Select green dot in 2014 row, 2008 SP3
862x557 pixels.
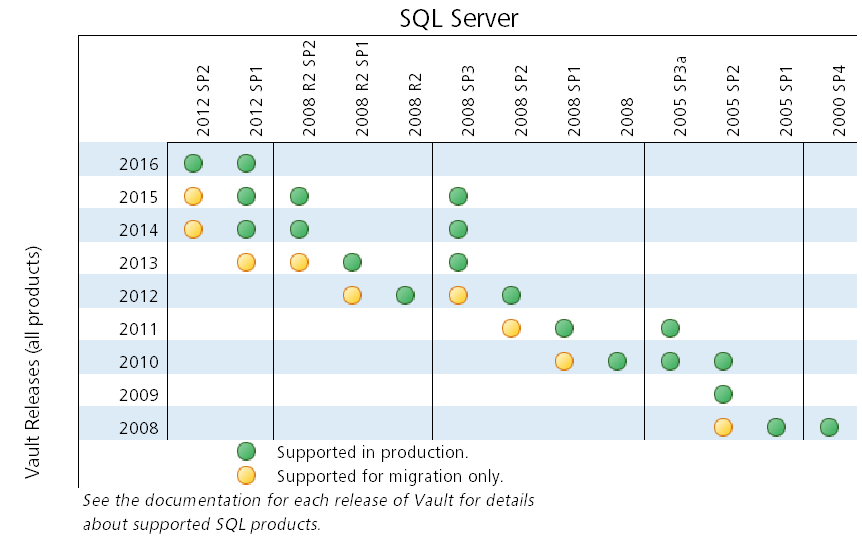(x=458, y=229)
